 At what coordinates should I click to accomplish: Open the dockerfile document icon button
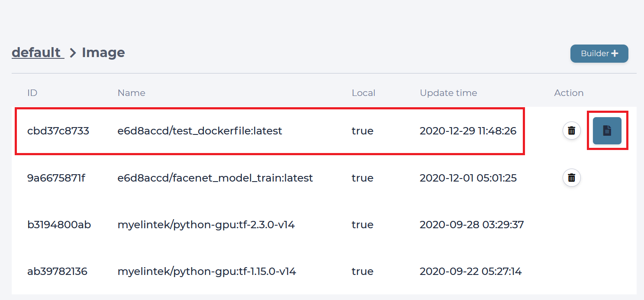click(607, 131)
